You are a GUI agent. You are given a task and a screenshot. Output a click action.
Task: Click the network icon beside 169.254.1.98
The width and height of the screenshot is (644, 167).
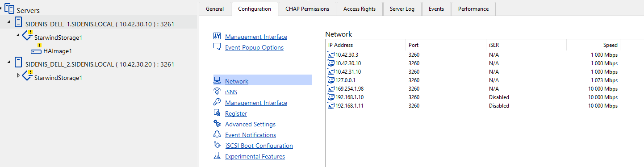click(331, 88)
